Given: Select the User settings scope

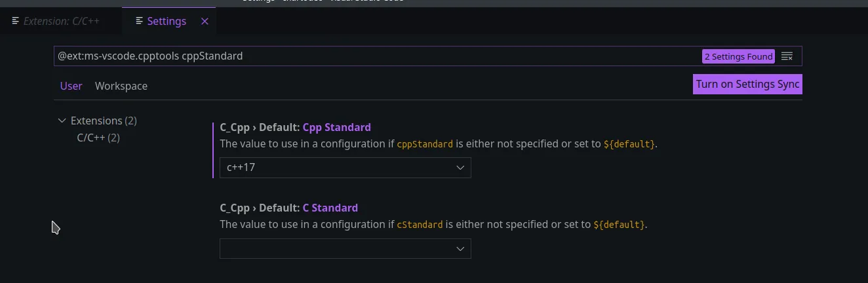Looking at the screenshot, I should (71, 86).
